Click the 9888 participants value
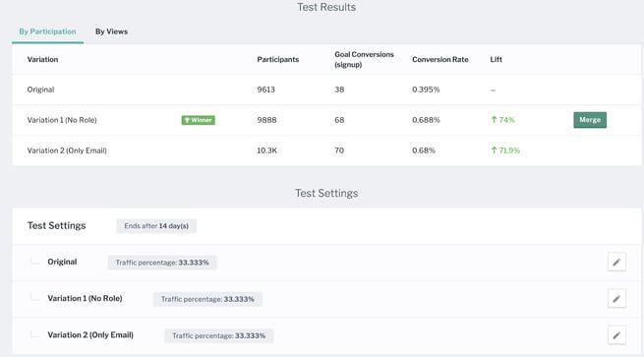The image size is (644, 357). 267,120
